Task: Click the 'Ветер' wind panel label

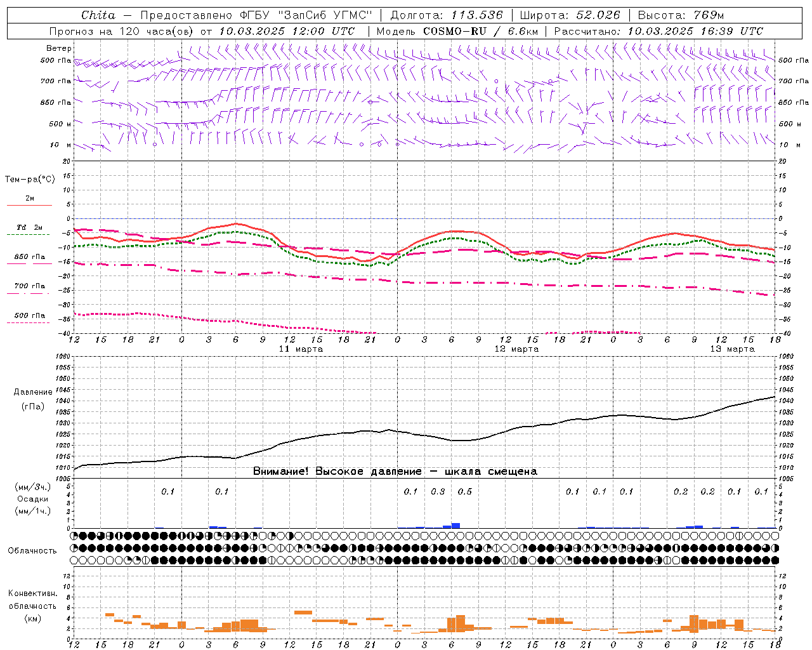Action: coord(59,48)
